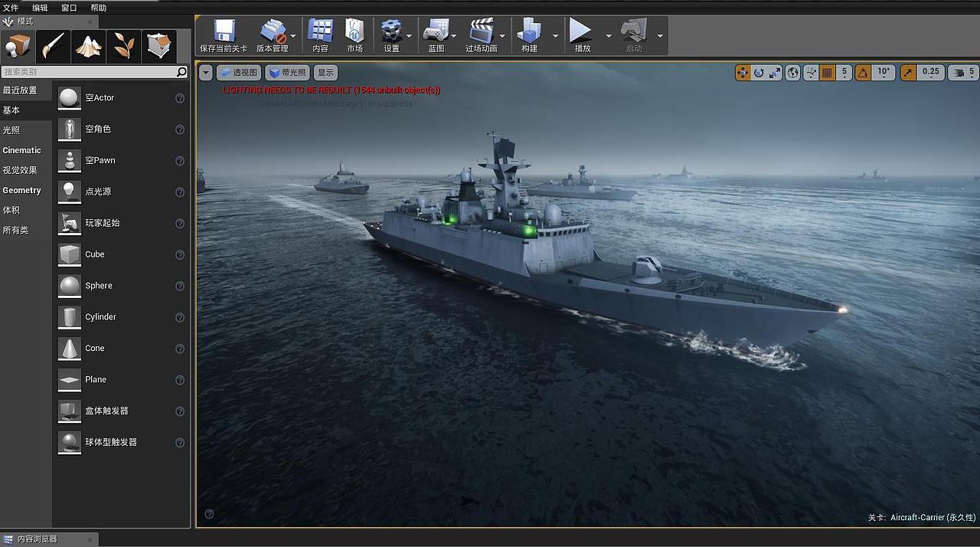Select the 玩家起始 list item

(122, 223)
